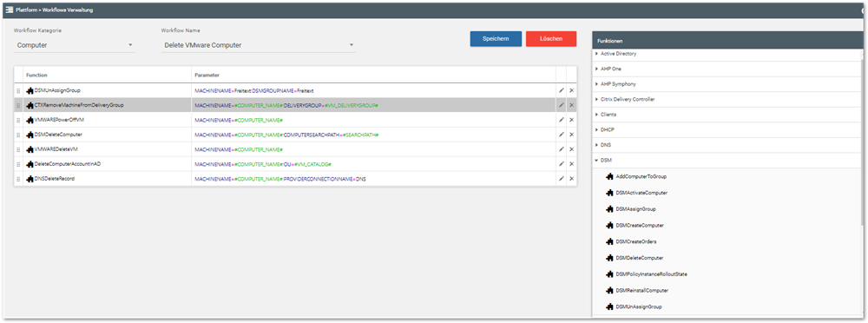Screen dimensions: 868x323
Task: Click the drag handle of the VMWAREPowerOffVM row
Action: coord(19,120)
